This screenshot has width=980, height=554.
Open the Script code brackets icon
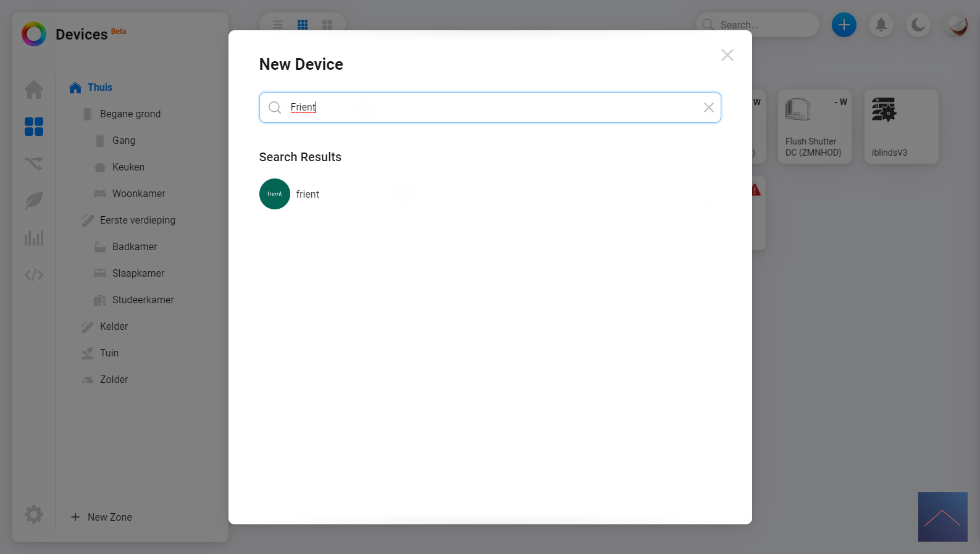[x=34, y=275]
